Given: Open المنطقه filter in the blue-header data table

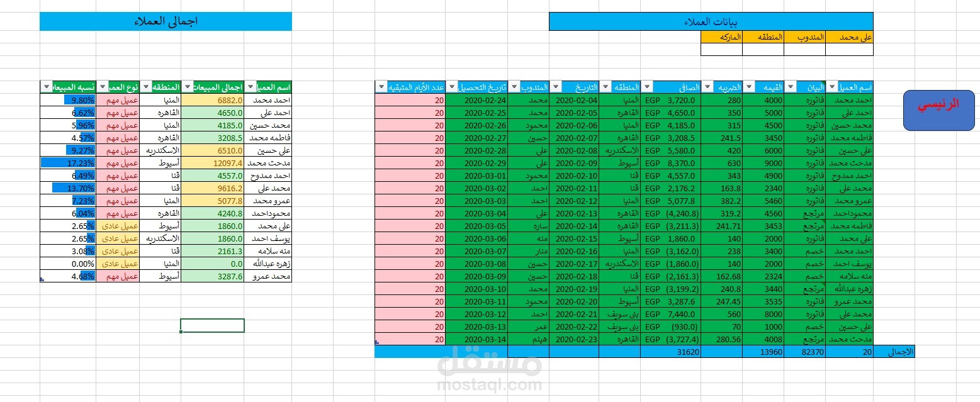Looking at the screenshot, I should [x=605, y=87].
